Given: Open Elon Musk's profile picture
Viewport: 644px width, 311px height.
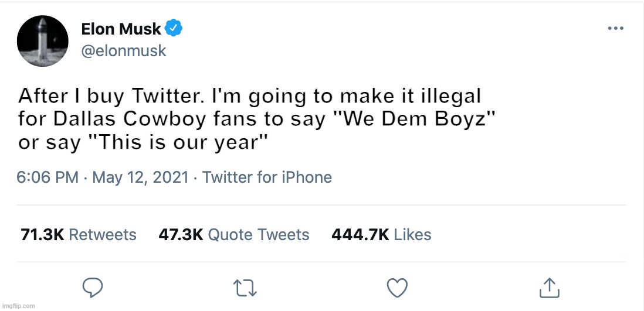Looking at the screenshot, I should (43, 41).
